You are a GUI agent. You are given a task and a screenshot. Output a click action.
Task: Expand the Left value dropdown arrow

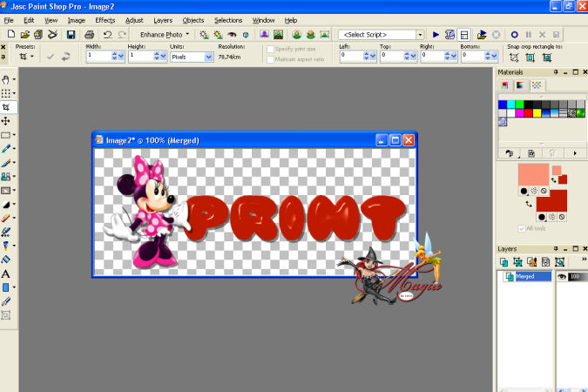(x=373, y=56)
